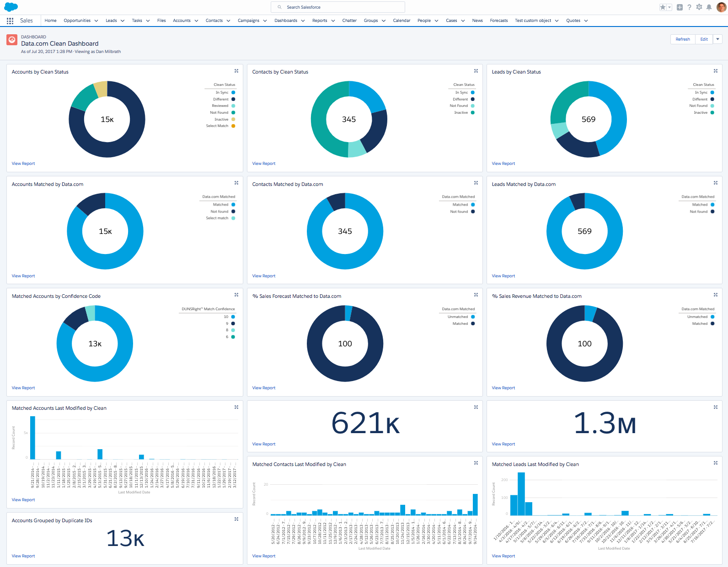Click confidence 10 legend dot

pos(233,317)
